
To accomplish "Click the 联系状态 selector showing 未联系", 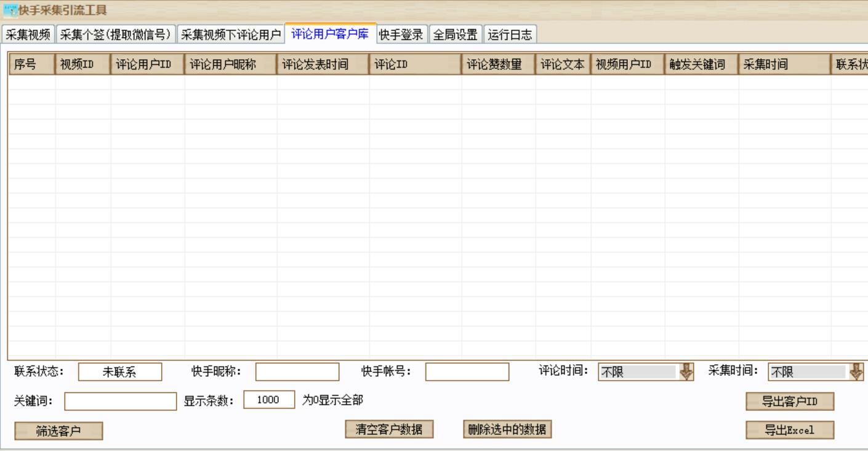I will [x=121, y=371].
